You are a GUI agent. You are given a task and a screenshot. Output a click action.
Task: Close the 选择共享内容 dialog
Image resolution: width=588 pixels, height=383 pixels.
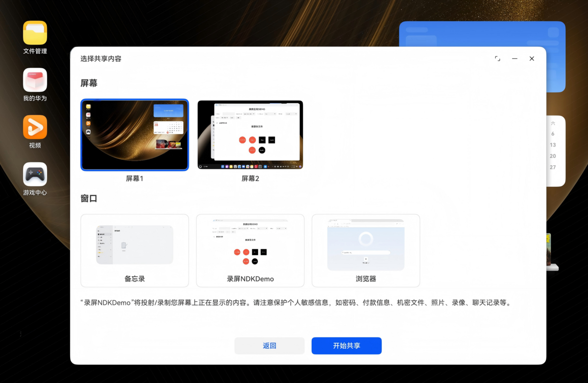click(532, 59)
